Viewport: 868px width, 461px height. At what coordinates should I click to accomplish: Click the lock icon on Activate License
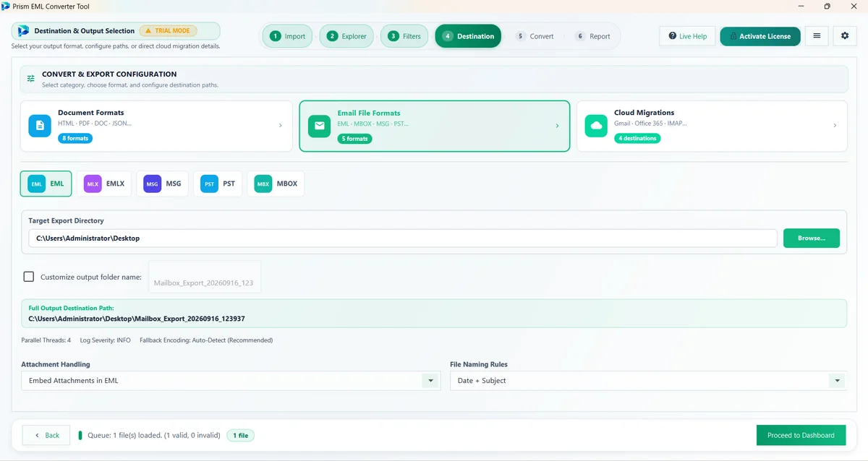(733, 36)
